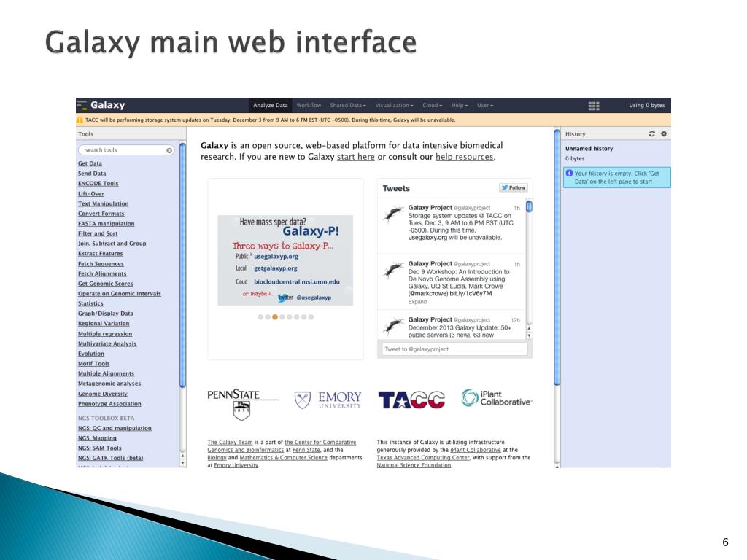Click the tweets list scrollbar thumb
This screenshot has height=560, width=747.
click(529, 206)
